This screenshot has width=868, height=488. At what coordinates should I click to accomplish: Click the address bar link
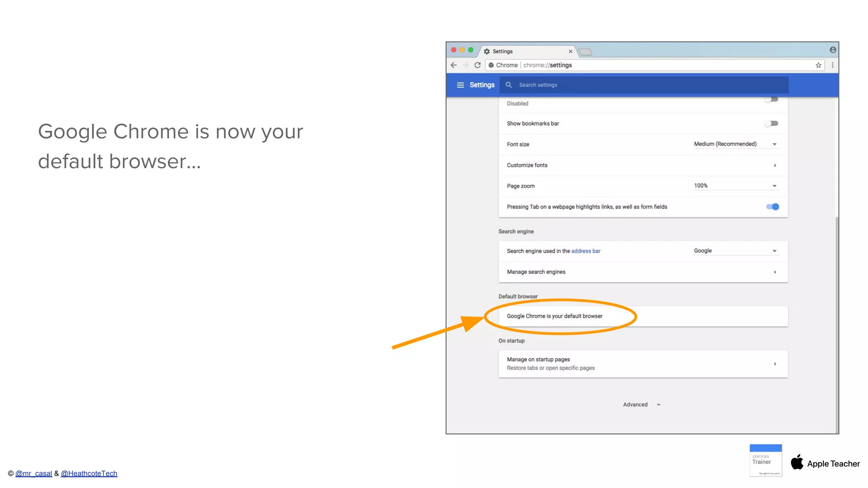586,251
